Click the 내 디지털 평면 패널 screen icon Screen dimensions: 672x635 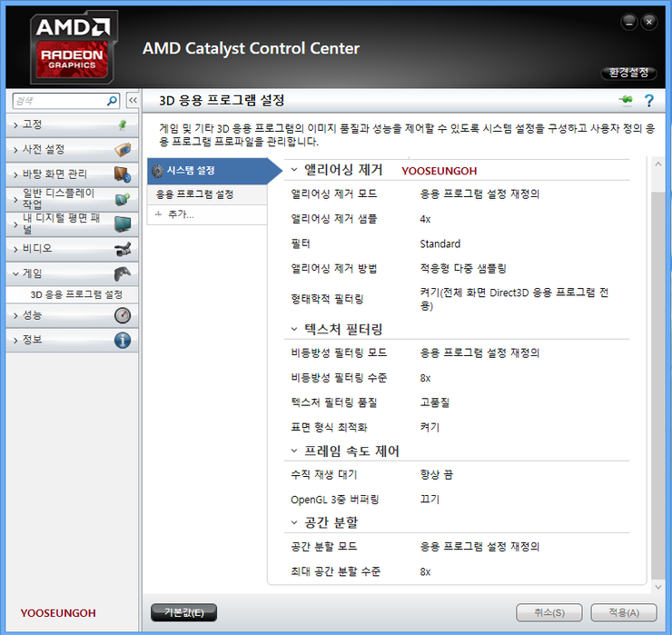tap(123, 223)
